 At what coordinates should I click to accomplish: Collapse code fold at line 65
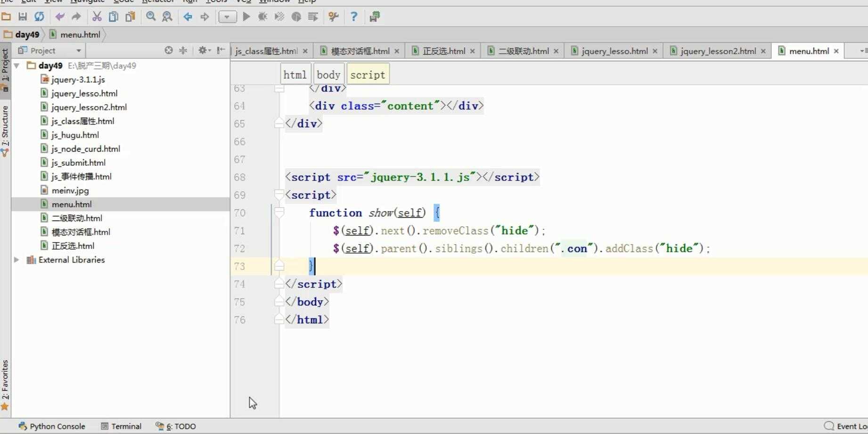click(x=279, y=123)
